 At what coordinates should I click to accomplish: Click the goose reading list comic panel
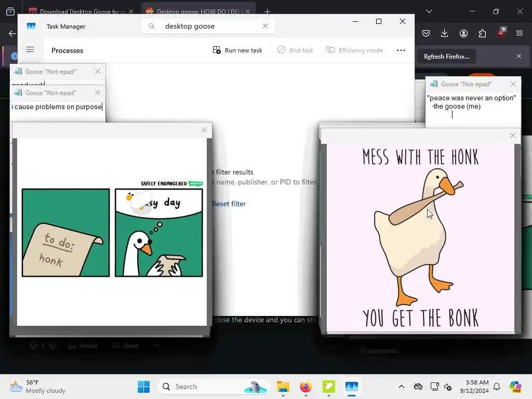tap(159, 233)
